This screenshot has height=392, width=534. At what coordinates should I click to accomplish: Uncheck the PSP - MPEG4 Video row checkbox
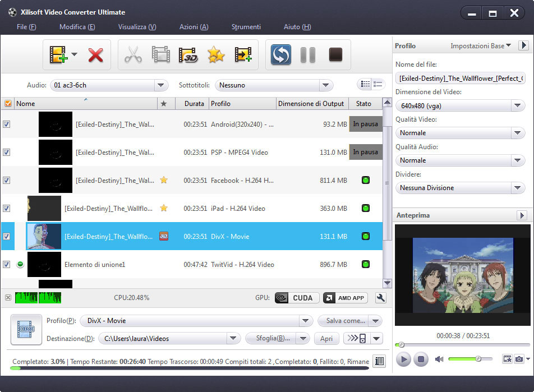[7, 152]
